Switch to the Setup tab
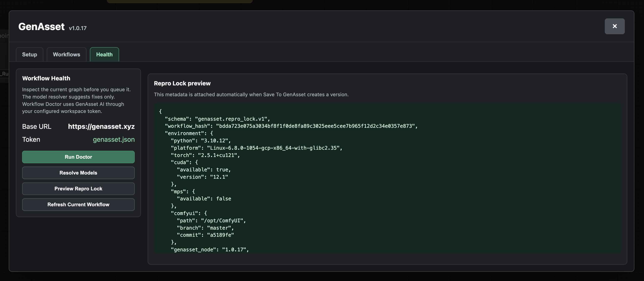 tap(29, 54)
